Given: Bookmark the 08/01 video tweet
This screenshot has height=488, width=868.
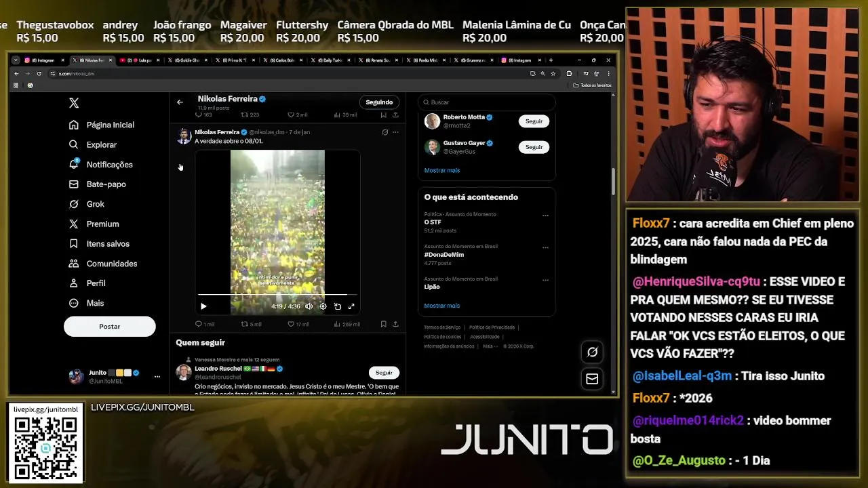Looking at the screenshot, I should tap(384, 324).
